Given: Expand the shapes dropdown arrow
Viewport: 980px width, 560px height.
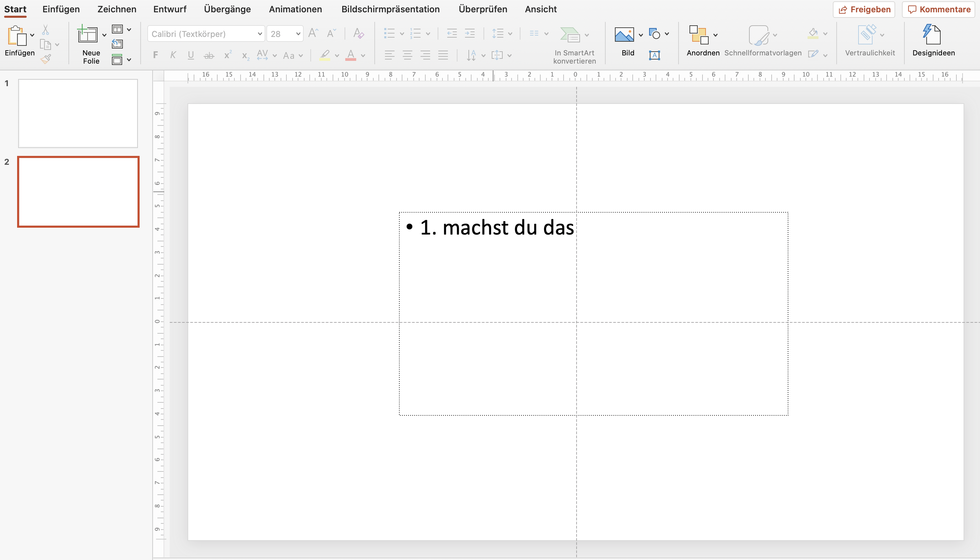Looking at the screenshot, I should [667, 34].
